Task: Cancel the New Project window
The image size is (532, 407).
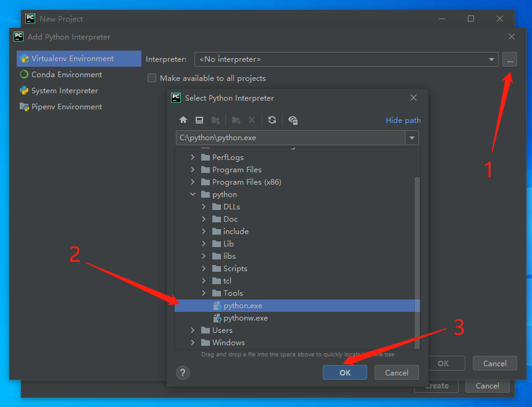Action: 487,386
